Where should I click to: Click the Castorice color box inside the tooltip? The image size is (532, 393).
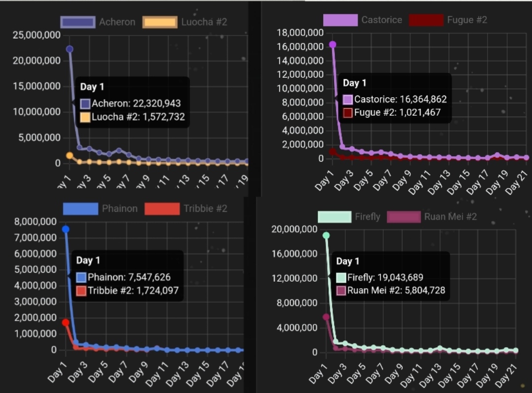(348, 99)
